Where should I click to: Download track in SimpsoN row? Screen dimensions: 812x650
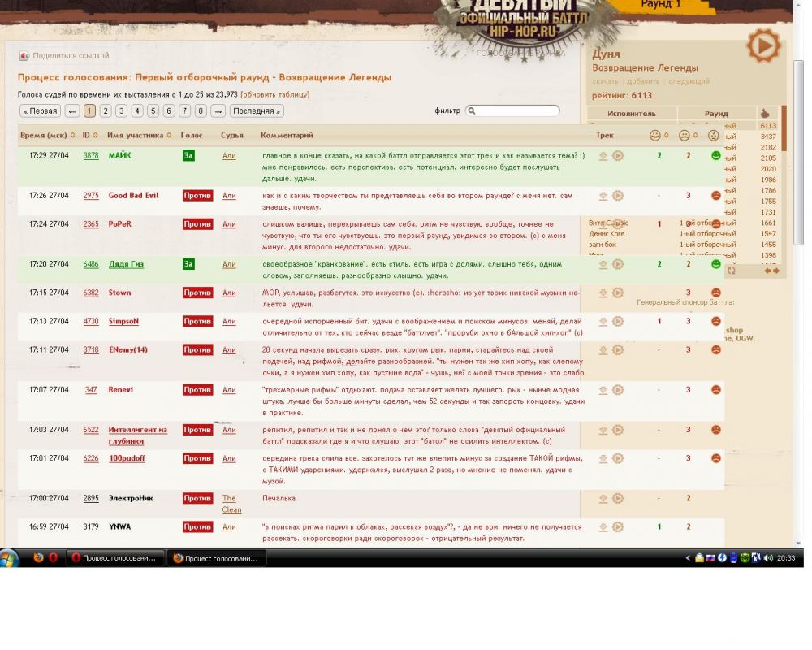click(603, 321)
